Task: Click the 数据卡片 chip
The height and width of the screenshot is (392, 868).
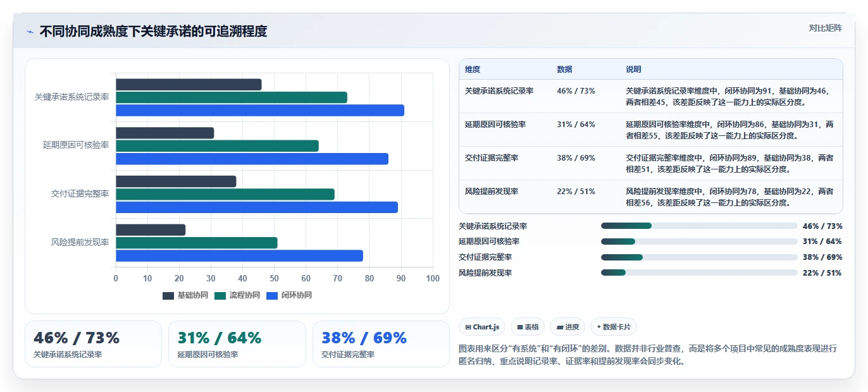Action: pos(614,327)
